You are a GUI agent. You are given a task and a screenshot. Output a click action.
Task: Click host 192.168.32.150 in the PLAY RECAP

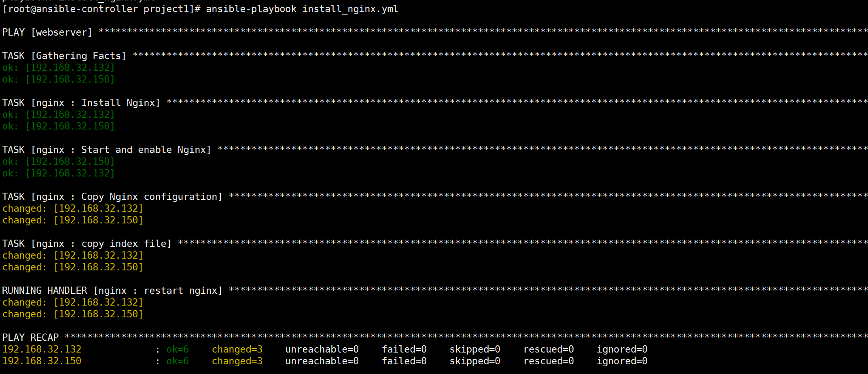pyautogui.click(x=42, y=361)
